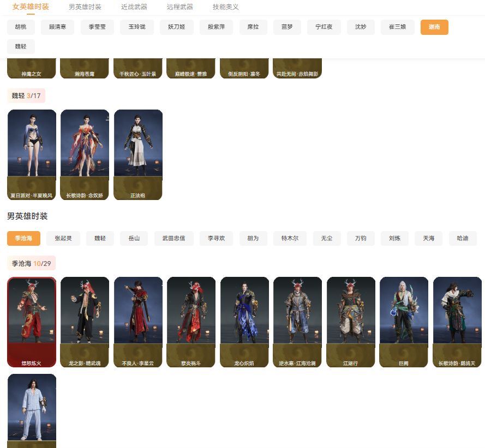
Task: View the 长歌诗韵·念奴娇 outfit thumbnail
Action: click(x=85, y=154)
